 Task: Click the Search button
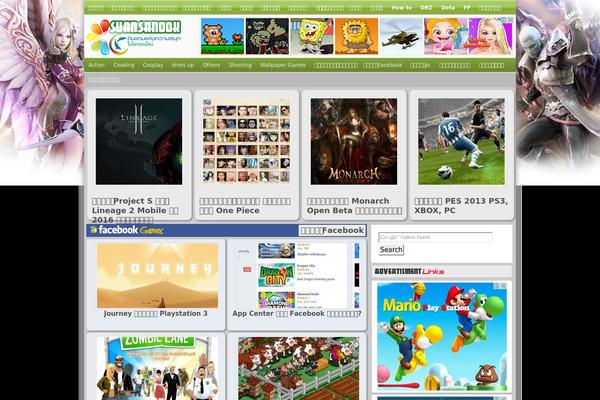(391, 250)
